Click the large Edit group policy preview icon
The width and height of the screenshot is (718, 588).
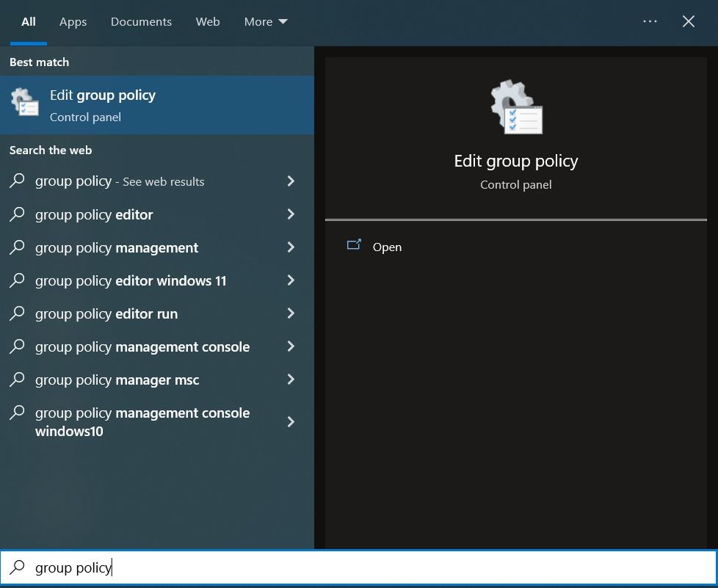coord(516,107)
